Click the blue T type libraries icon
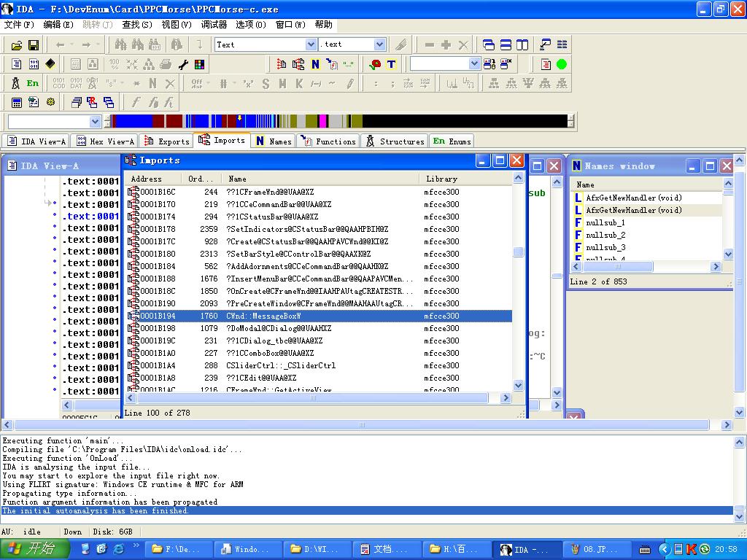Screen dimensions: 747x560 click(391, 64)
